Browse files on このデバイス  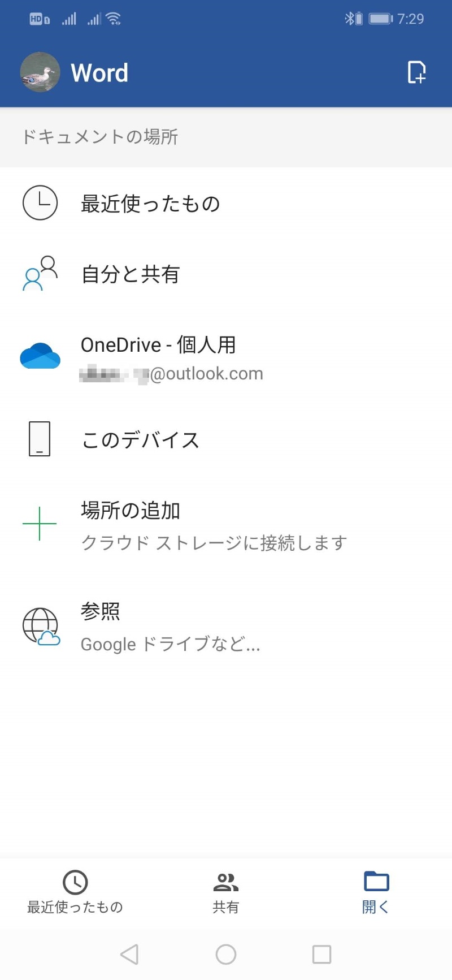[x=141, y=440]
